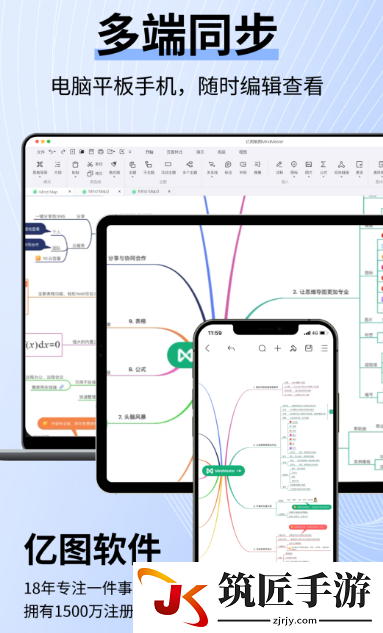This screenshot has width=383, height=633.
Task: Select the 分享与协同合作 branch on tablet
Action: coord(128,258)
